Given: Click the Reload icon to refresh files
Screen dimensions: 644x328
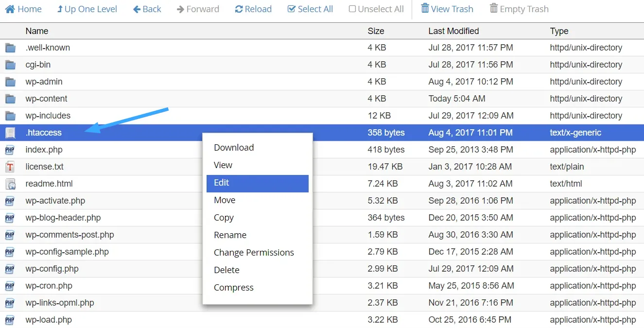Looking at the screenshot, I should [240, 9].
